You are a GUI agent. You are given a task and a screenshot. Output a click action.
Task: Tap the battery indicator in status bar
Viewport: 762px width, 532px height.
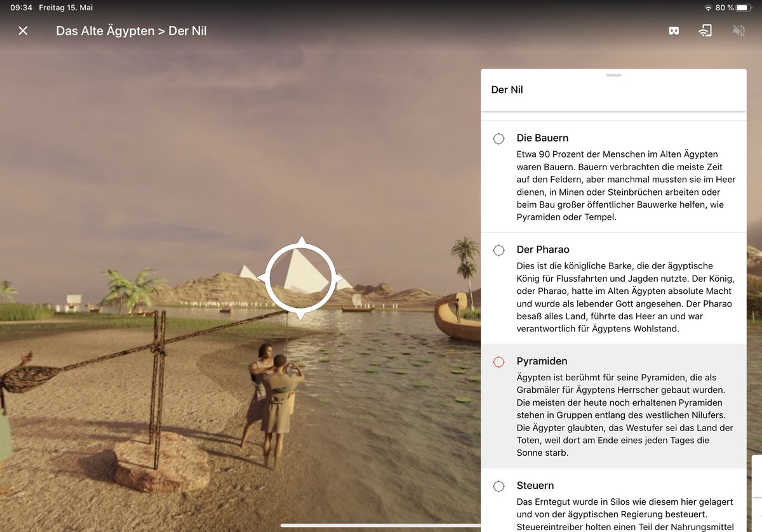[x=745, y=8]
